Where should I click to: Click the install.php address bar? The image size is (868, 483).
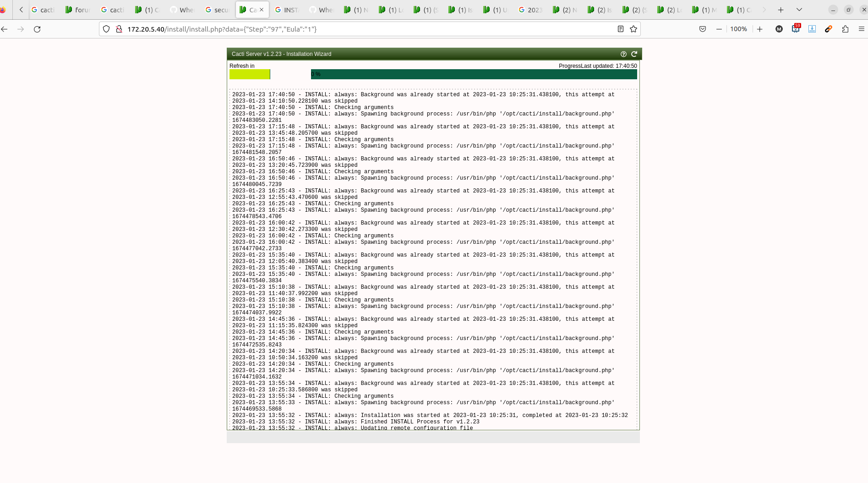[x=369, y=29]
